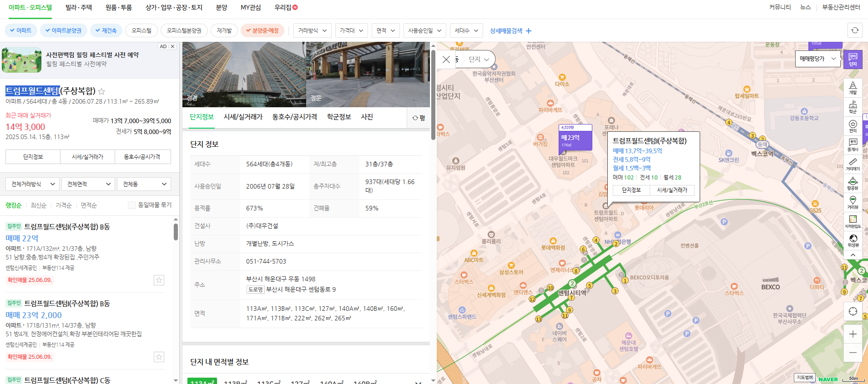Open the 빌라·주택 top menu
This screenshot has width=868, height=384.
pyautogui.click(x=79, y=7)
